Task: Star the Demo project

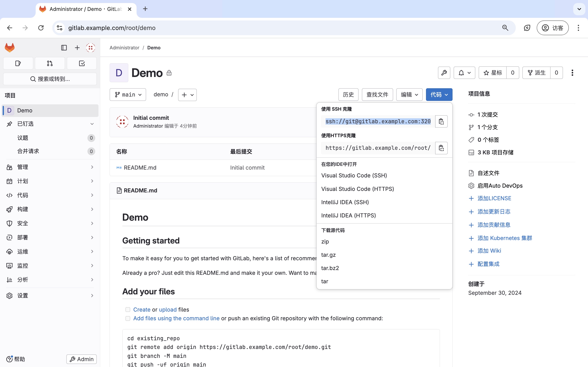Action: pyautogui.click(x=493, y=73)
